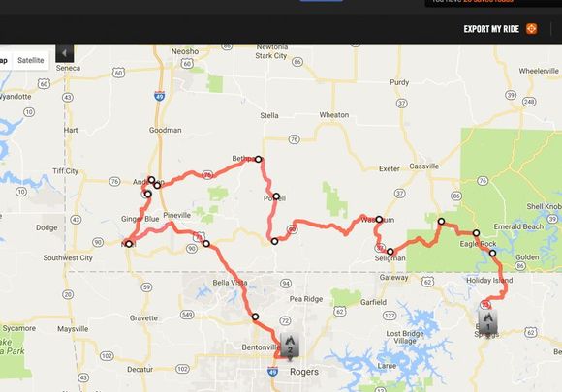Switch to Satellite map view
This screenshot has height=392, width=562.
[31, 60]
